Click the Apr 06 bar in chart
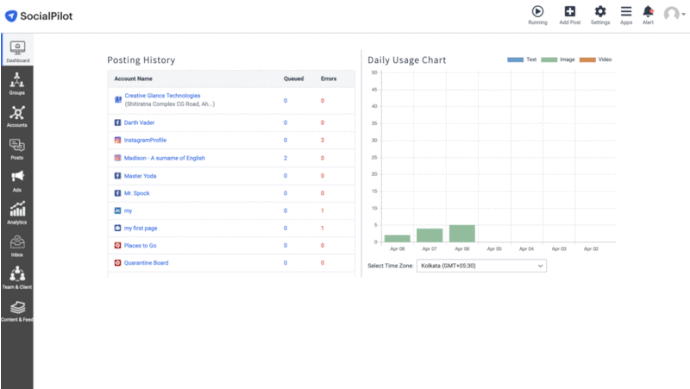690x389 pixels. click(462, 234)
